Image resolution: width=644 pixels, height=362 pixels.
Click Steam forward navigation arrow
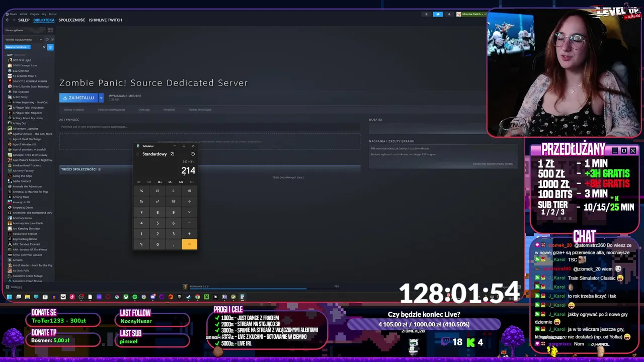point(14,20)
